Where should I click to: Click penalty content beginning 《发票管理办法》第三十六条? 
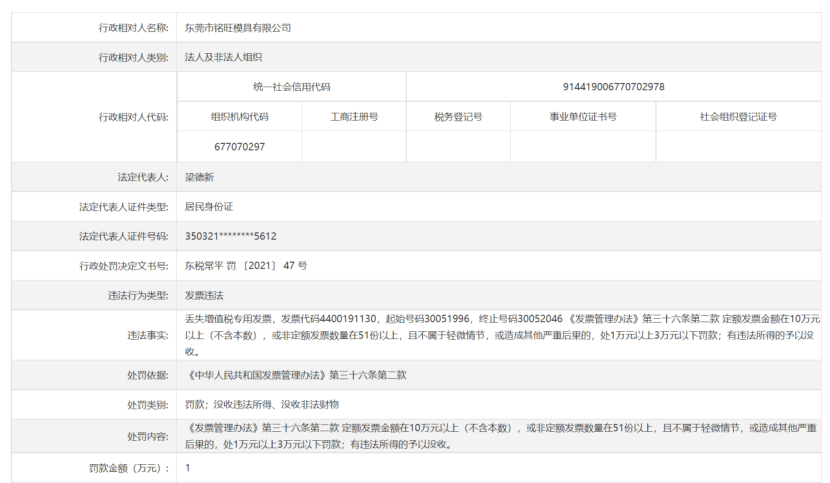[x=501, y=436]
